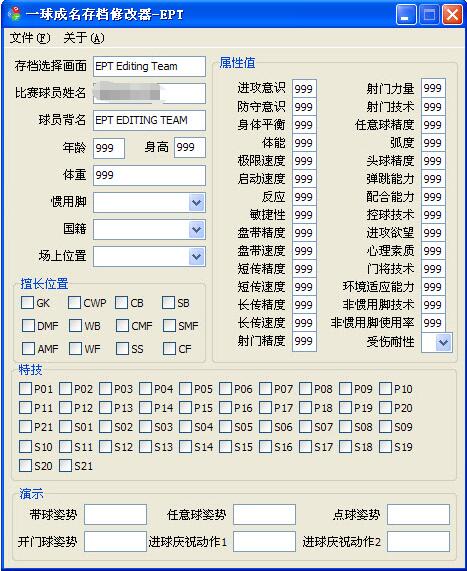Check the S19 skill checkbox
The height and width of the screenshot is (571, 467).
[385, 446]
